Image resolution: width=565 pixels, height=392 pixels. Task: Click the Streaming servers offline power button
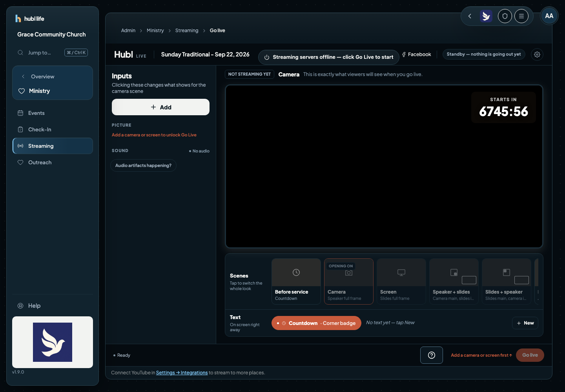pos(329,57)
